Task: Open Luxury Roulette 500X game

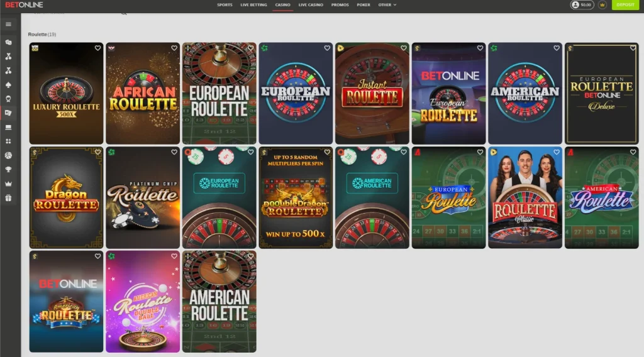Action: point(66,94)
